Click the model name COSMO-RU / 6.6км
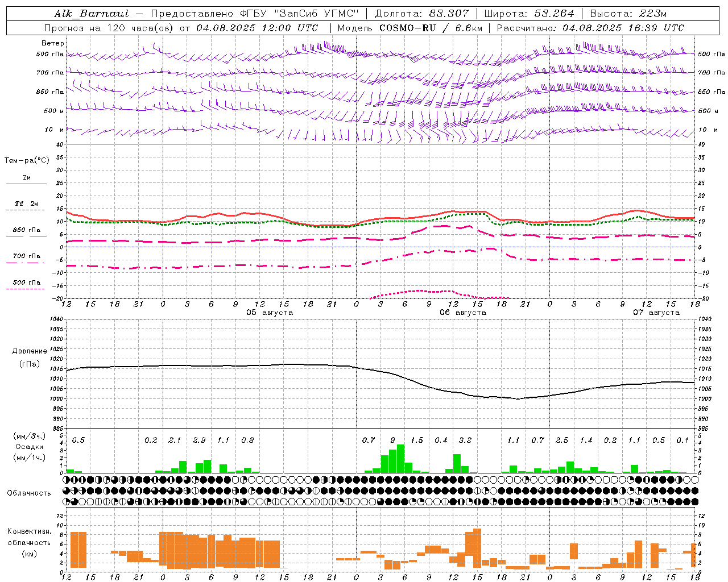 pos(431,28)
